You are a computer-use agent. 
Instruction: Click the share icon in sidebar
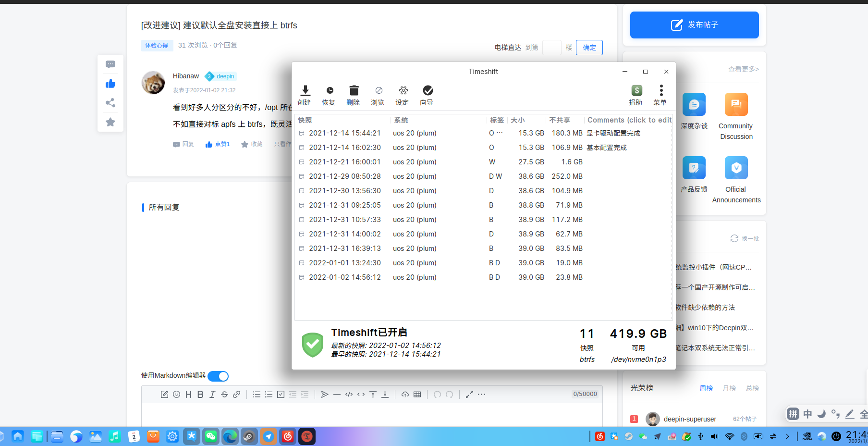tap(110, 103)
